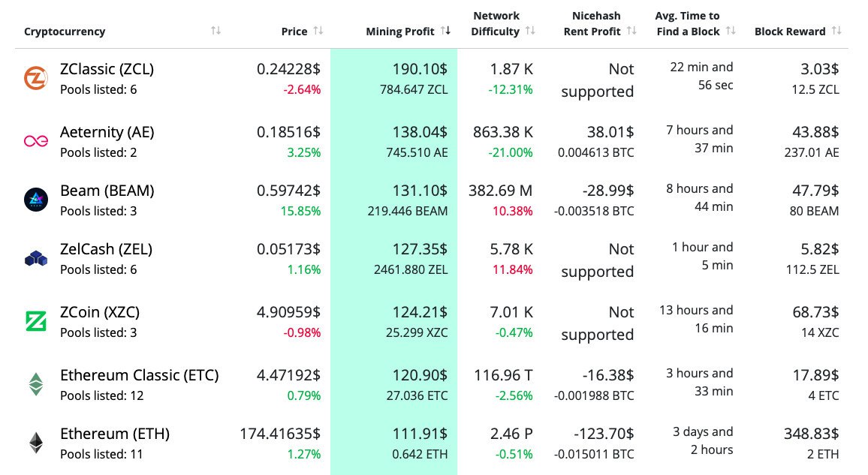Open the ZClassic (ZCL) coin link
This screenshot has height=475, width=868.
(107, 69)
